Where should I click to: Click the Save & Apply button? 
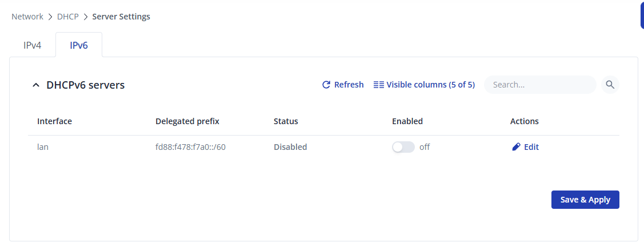click(x=585, y=200)
